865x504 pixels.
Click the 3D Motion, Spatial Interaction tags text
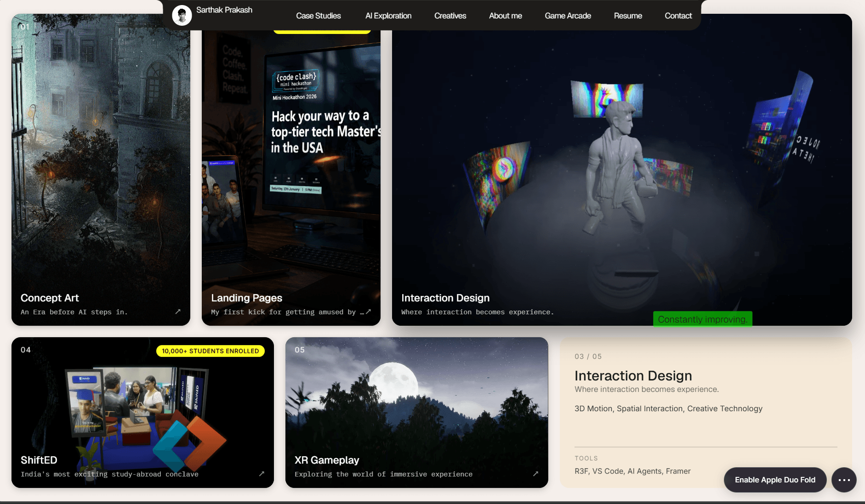click(668, 408)
